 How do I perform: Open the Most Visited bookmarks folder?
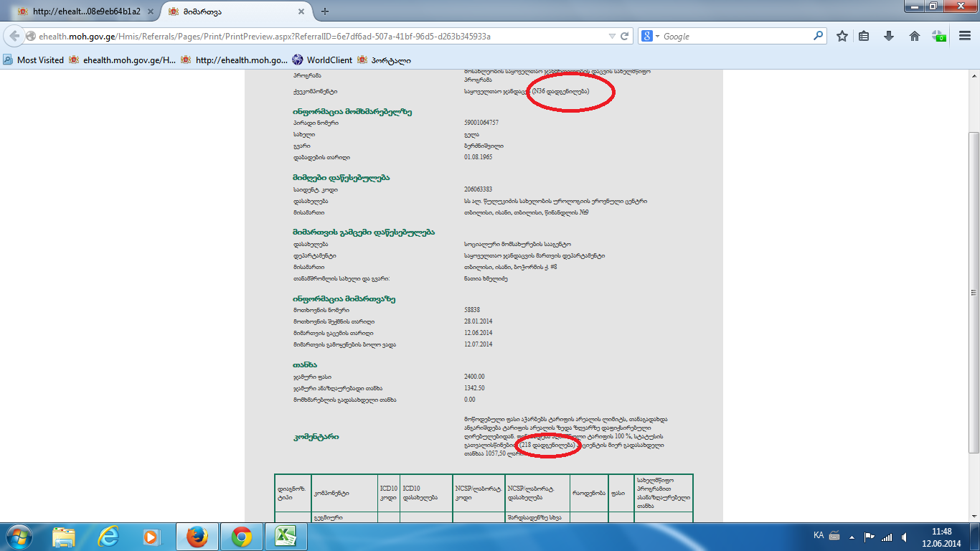click(x=34, y=60)
